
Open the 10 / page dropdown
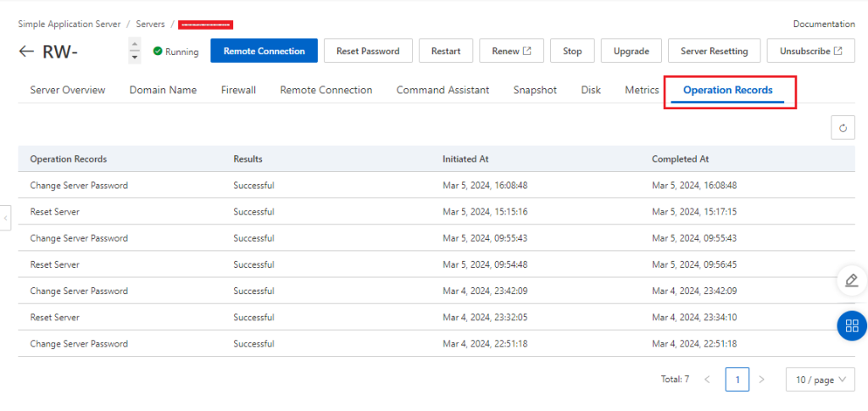pyautogui.click(x=821, y=380)
